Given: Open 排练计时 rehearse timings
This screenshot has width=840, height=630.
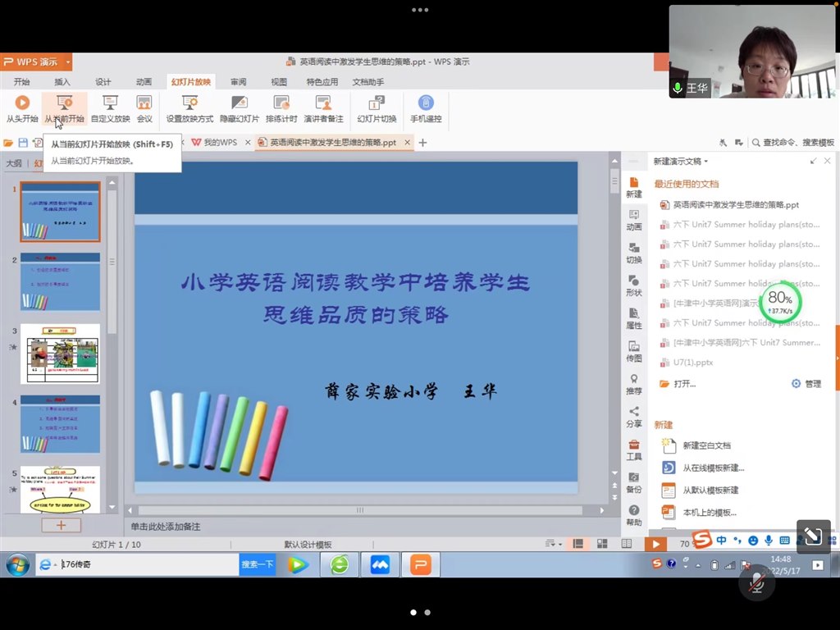Looking at the screenshot, I should 281,107.
